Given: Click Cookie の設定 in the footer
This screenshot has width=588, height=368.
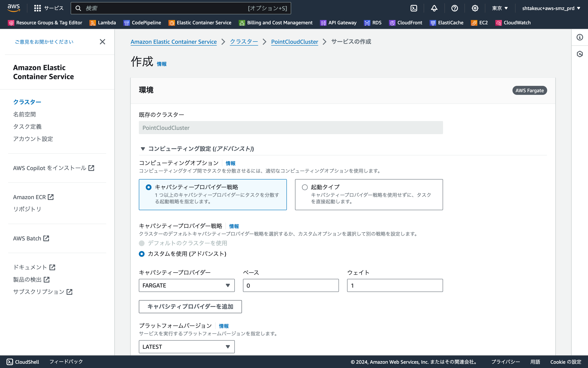Looking at the screenshot, I should [x=566, y=362].
